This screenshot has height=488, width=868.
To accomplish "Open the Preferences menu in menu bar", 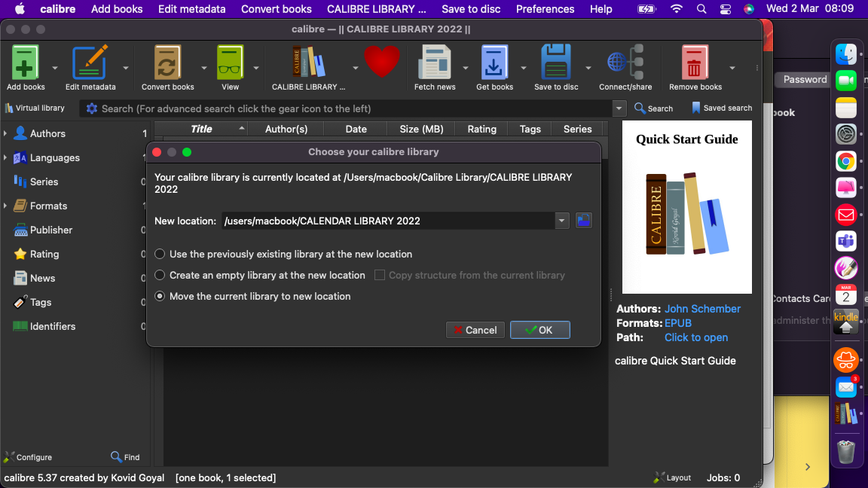I will coord(545,9).
